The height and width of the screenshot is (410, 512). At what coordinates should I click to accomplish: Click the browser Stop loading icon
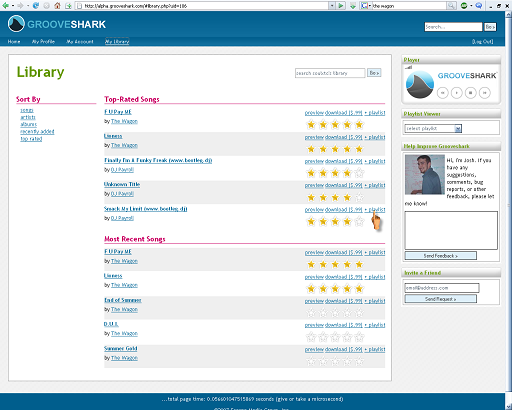pyautogui.click(x=47, y=5)
